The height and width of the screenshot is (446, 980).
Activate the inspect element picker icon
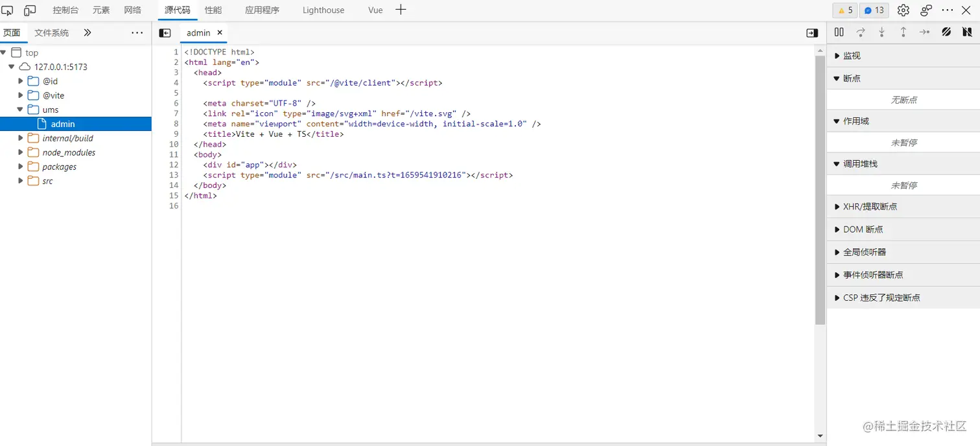(7, 10)
